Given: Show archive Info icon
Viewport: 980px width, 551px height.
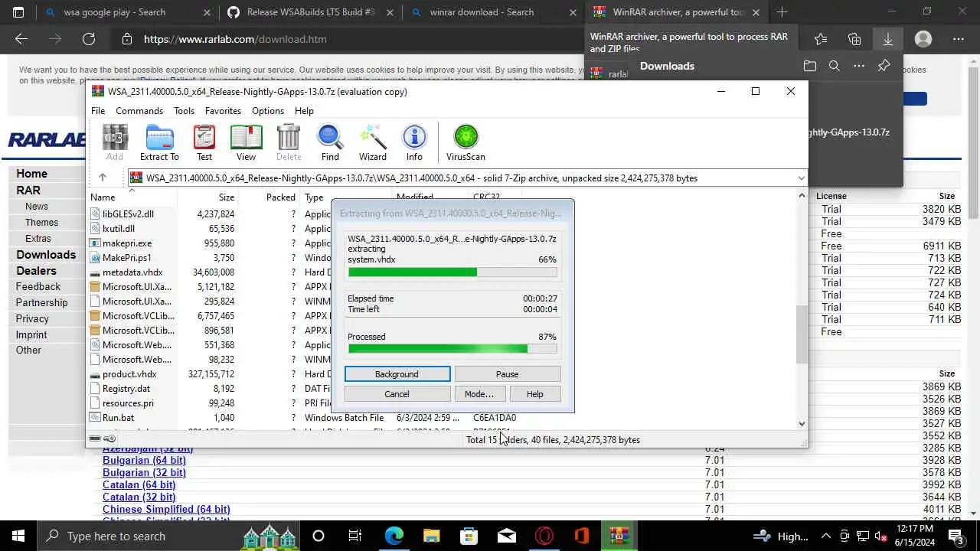Looking at the screenshot, I should coord(414,143).
